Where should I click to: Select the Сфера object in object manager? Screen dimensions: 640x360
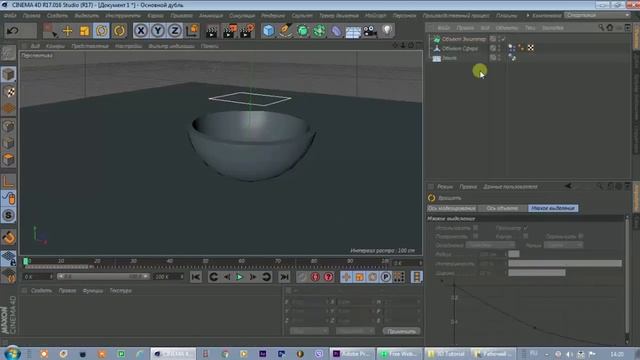coord(460,48)
